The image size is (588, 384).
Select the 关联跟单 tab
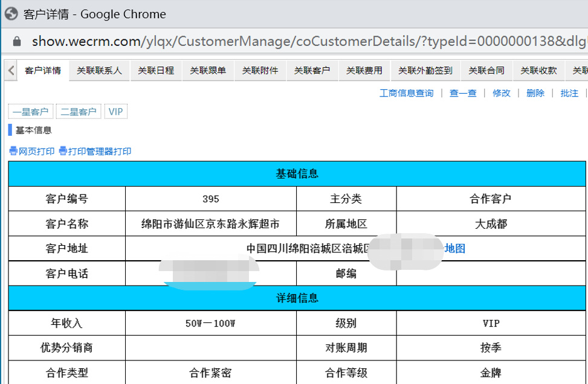tap(208, 71)
